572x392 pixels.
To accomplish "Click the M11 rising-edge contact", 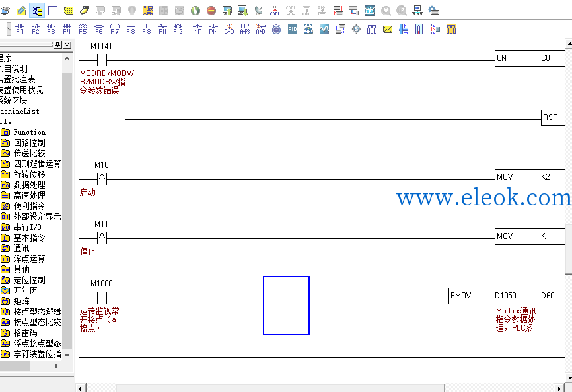I will point(102,238).
